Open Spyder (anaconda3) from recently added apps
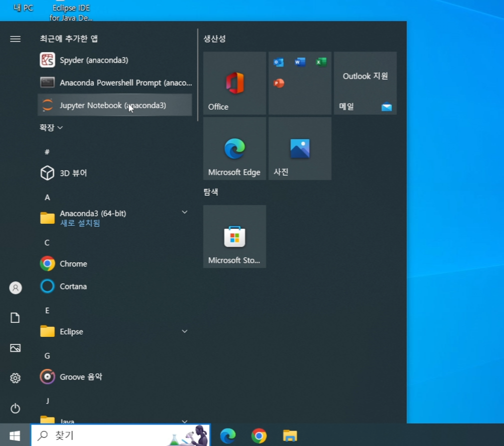 pyautogui.click(x=115, y=60)
